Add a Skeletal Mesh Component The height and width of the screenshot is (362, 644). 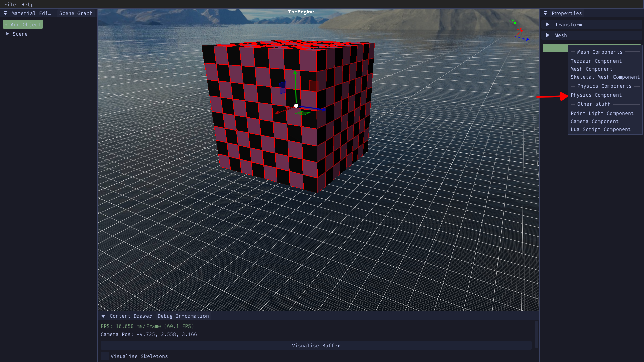605,77
